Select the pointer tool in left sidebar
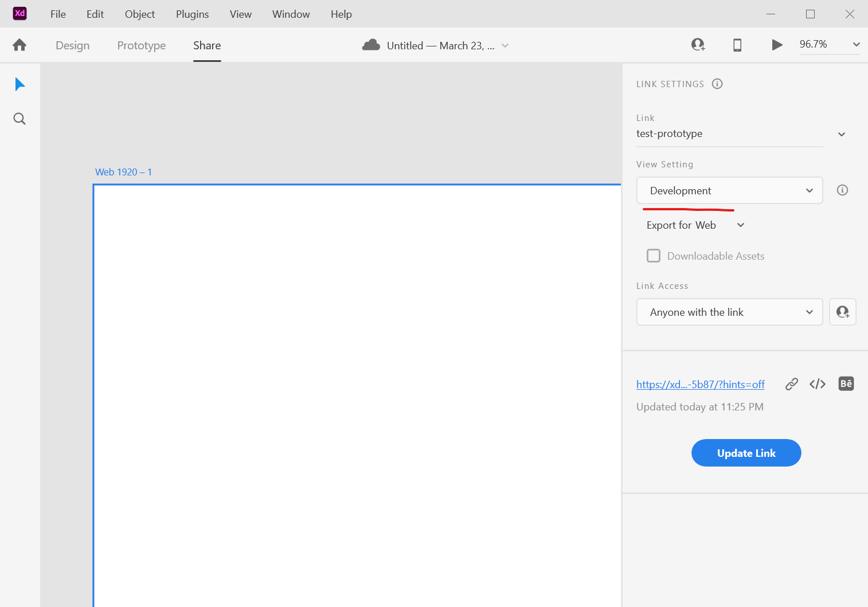The width and height of the screenshot is (868, 607). (x=19, y=84)
